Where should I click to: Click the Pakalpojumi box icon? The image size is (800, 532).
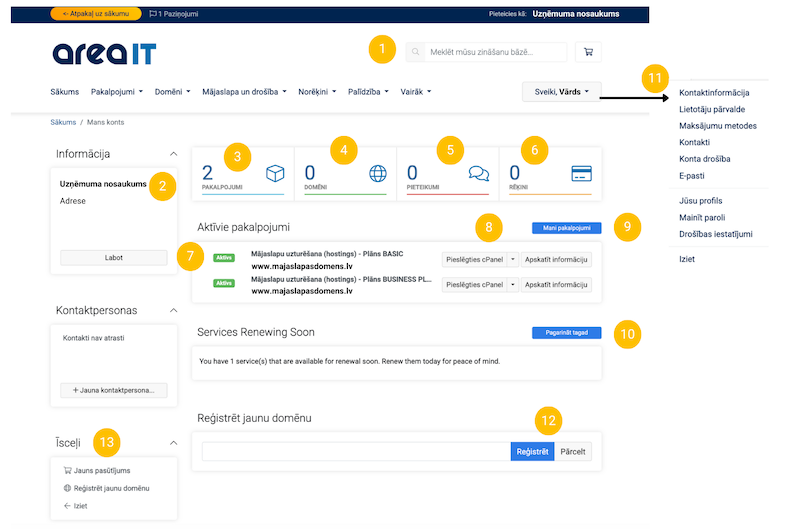pyautogui.click(x=275, y=173)
